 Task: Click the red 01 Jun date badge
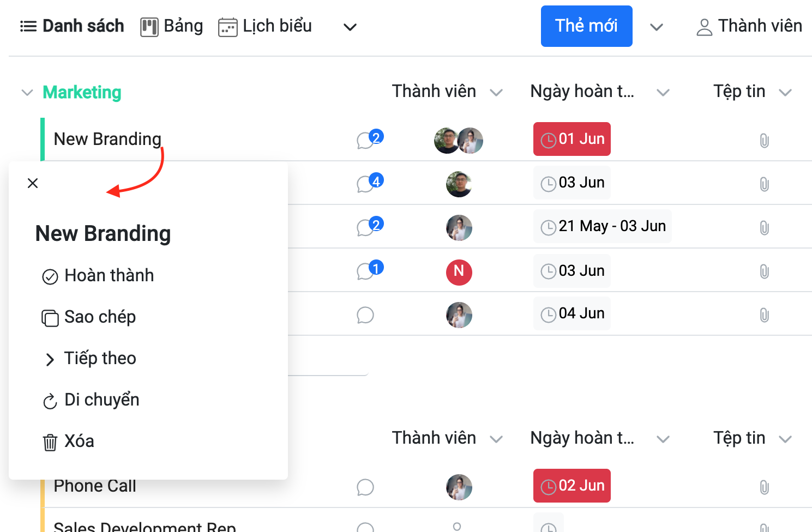tap(572, 139)
